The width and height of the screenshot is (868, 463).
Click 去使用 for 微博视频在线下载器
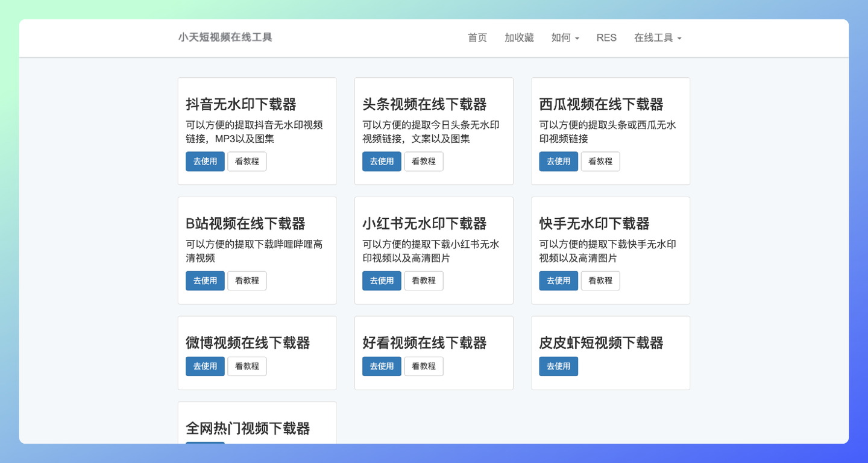click(205, 367)
